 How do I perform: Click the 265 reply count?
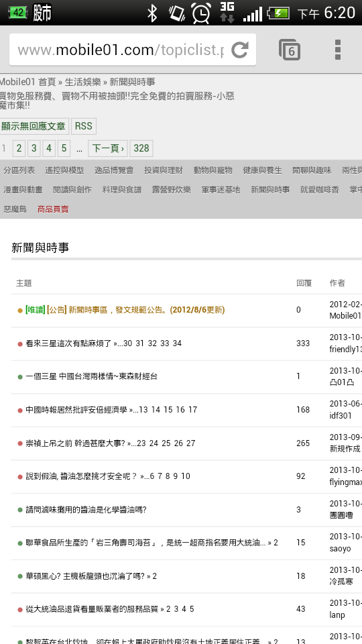click(303, 443)
